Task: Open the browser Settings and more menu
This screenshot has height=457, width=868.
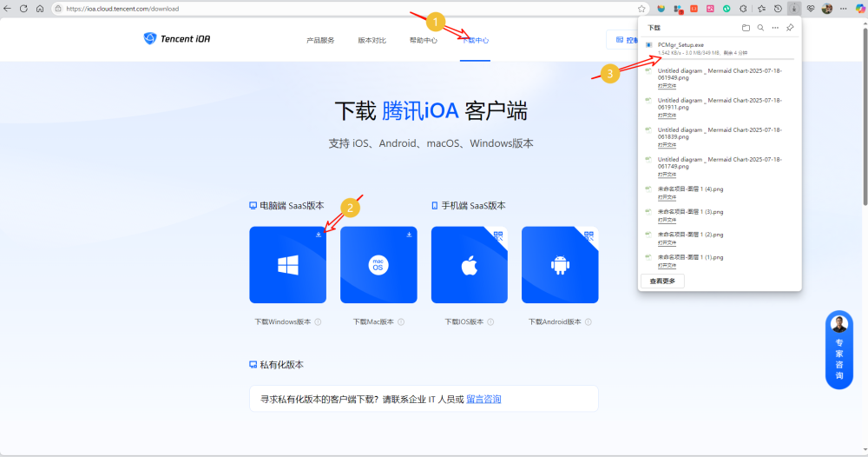Action: pos(843,9)
